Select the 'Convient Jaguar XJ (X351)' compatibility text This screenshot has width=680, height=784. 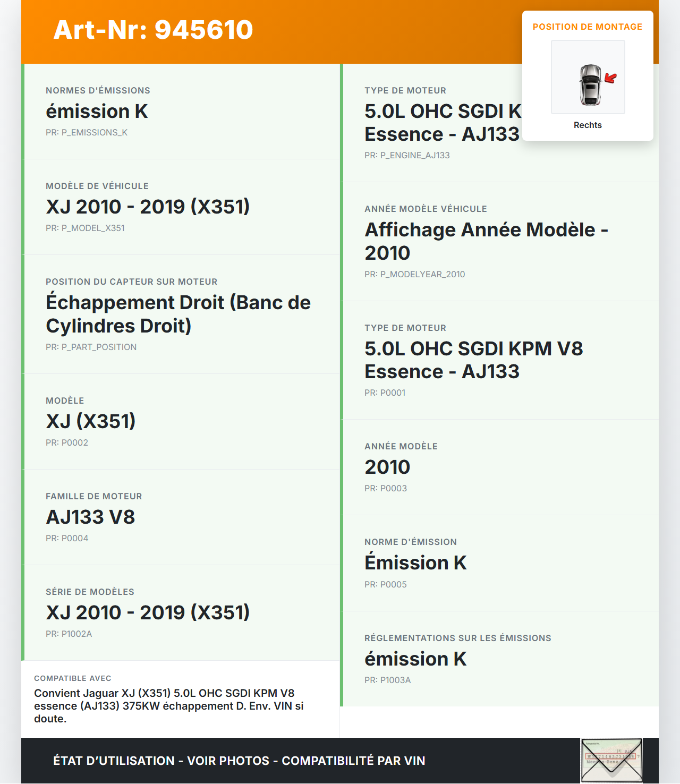point(169,706)
